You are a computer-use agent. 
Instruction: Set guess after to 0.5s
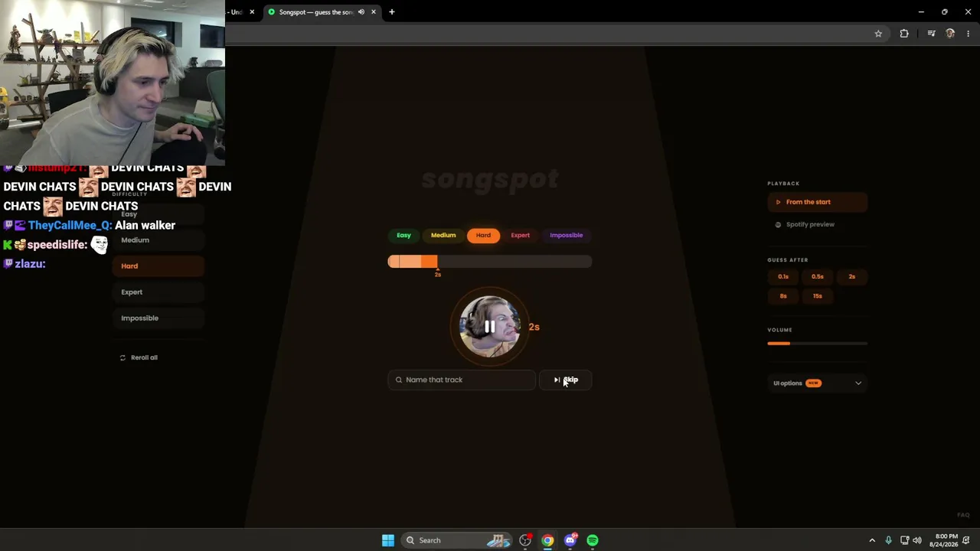coord(818,276)
